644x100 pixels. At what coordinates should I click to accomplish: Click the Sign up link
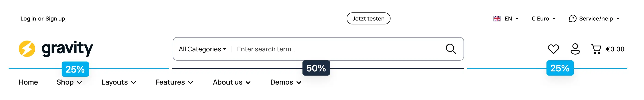pyautogui.click(x=55, y=19)
